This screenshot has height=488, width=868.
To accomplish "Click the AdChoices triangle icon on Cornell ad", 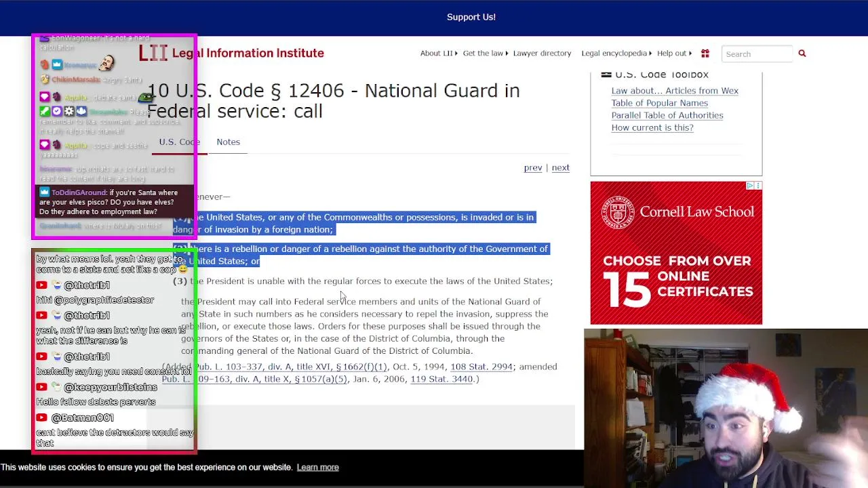I will (x=751, y=186).
